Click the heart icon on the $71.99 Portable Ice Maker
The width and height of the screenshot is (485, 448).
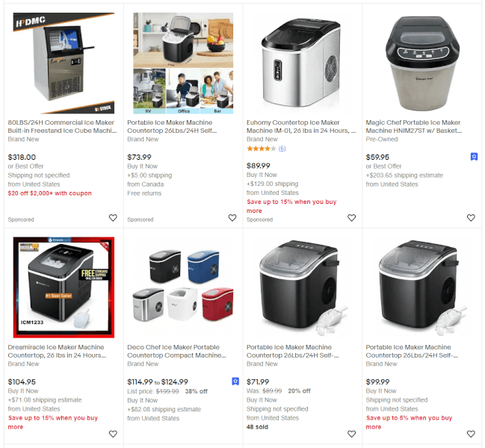click(x=352, y=434)
